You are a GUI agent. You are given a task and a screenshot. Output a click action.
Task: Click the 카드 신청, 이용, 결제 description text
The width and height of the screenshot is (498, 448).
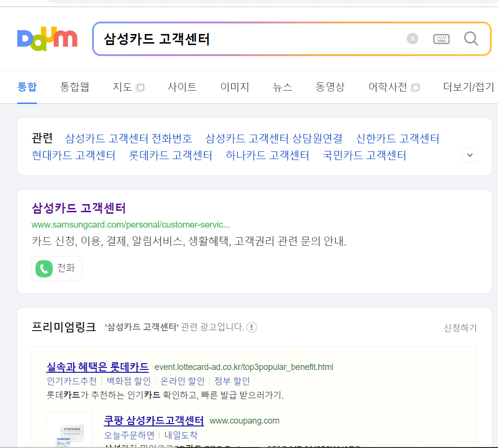(x=189, y=241)
